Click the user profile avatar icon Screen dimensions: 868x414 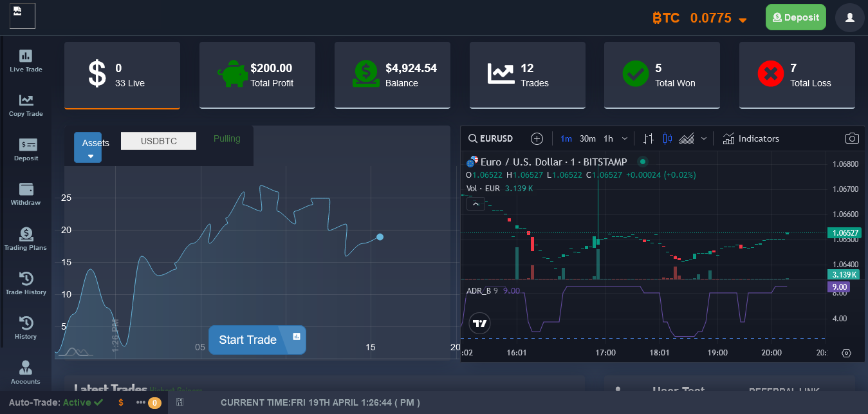tap(849, 17)
